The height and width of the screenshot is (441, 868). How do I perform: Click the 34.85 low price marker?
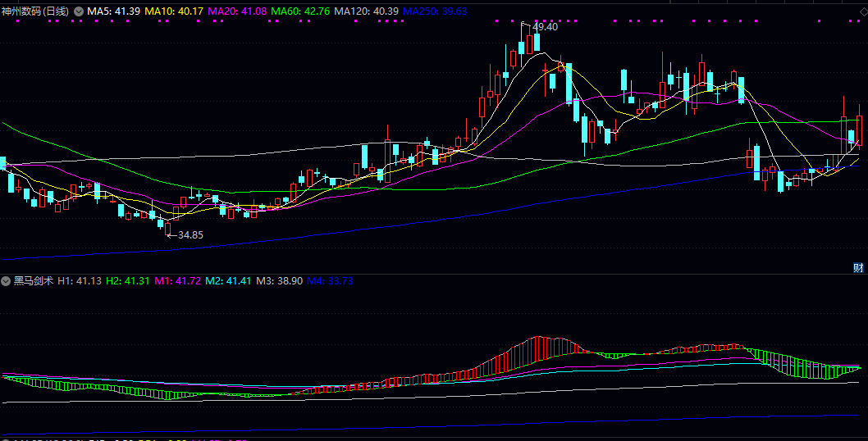pos(190,234)
